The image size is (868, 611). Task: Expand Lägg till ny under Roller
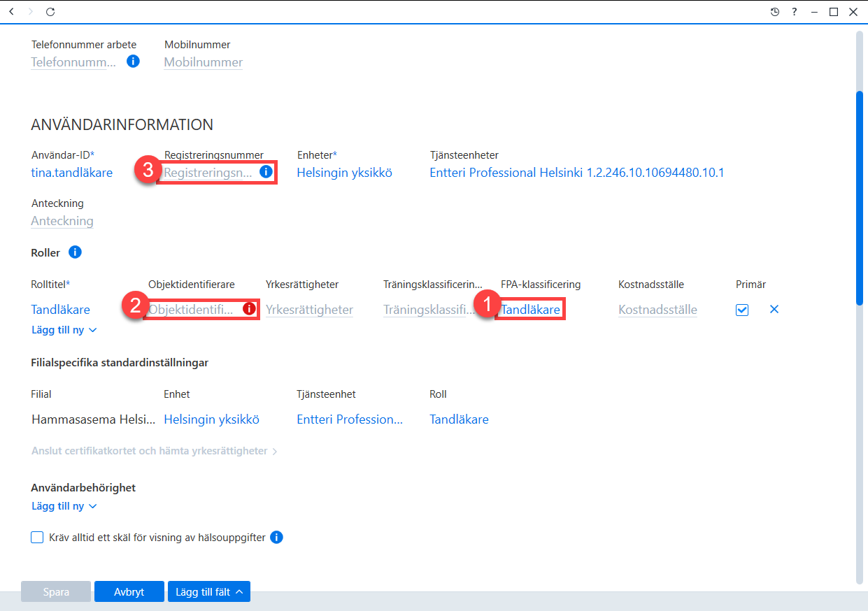[64, 329]
